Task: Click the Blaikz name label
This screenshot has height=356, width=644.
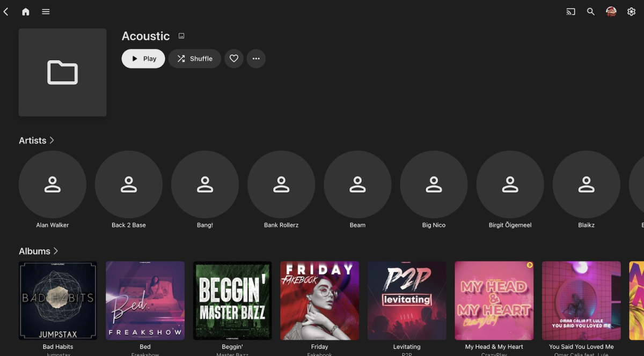Action: (x=586, y=225)
